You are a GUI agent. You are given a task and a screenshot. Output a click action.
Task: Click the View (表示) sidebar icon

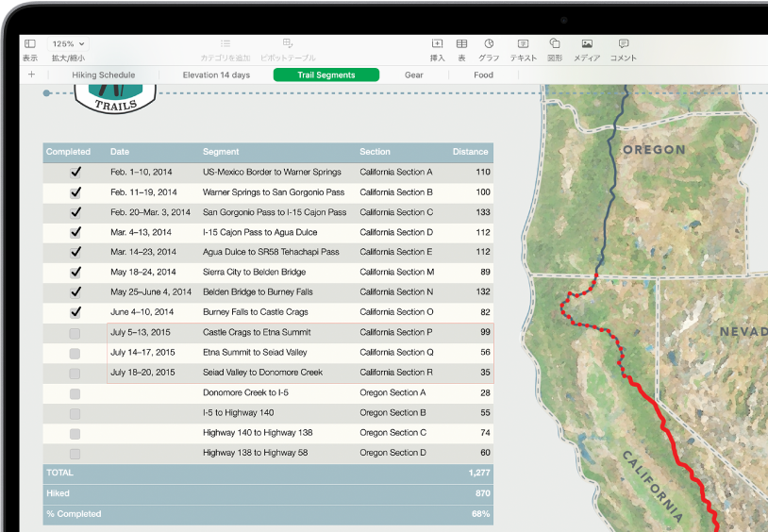[30, 44]
